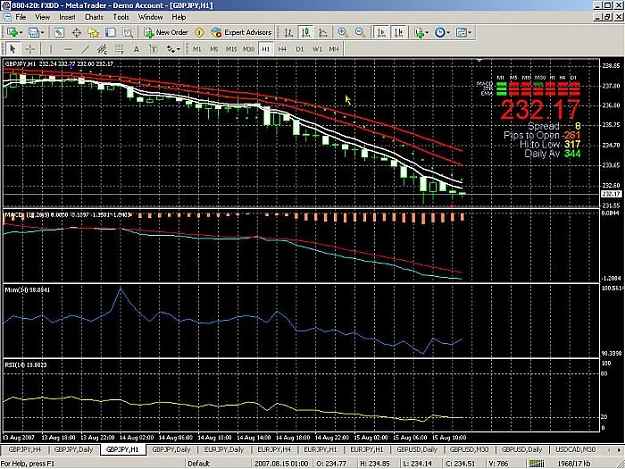Open the Navigator star-folder icon
Viewport: 625px width, 469px height.
coord(93,32)
